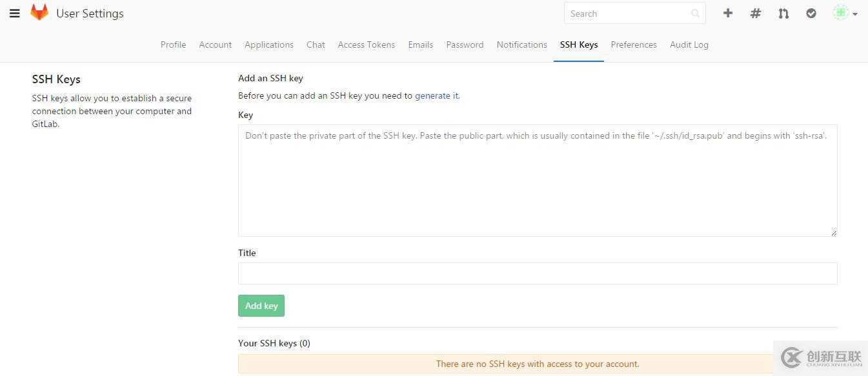Switch to the Profile tab
This screenshot has width=868, height=376.
click(x=173, y=45)
